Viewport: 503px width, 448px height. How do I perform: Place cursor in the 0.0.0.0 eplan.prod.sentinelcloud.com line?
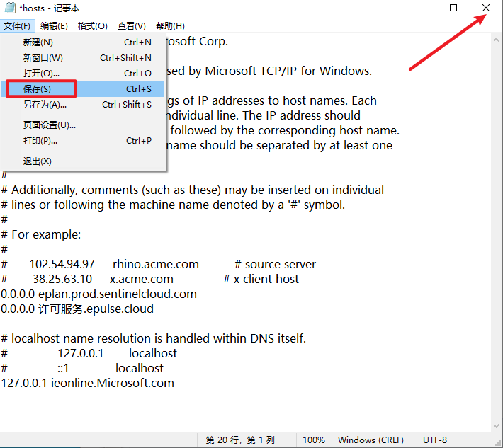[98, 294]
